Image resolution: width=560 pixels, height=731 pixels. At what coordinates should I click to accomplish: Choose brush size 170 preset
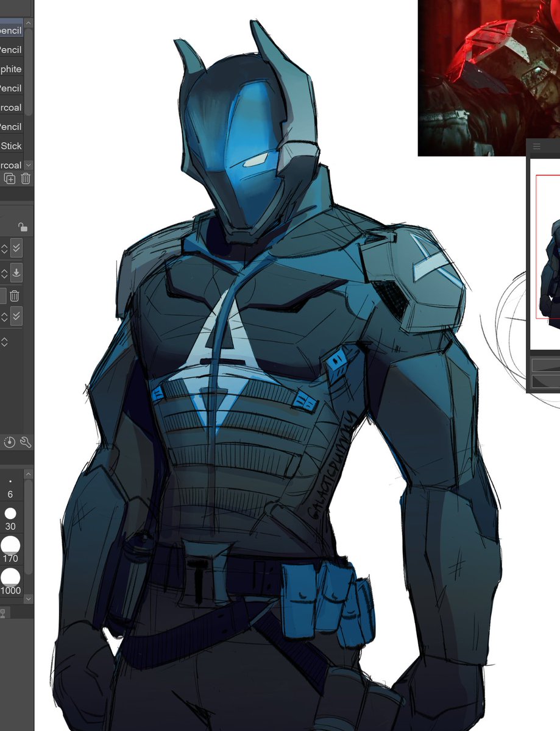(x=10, y=549)
